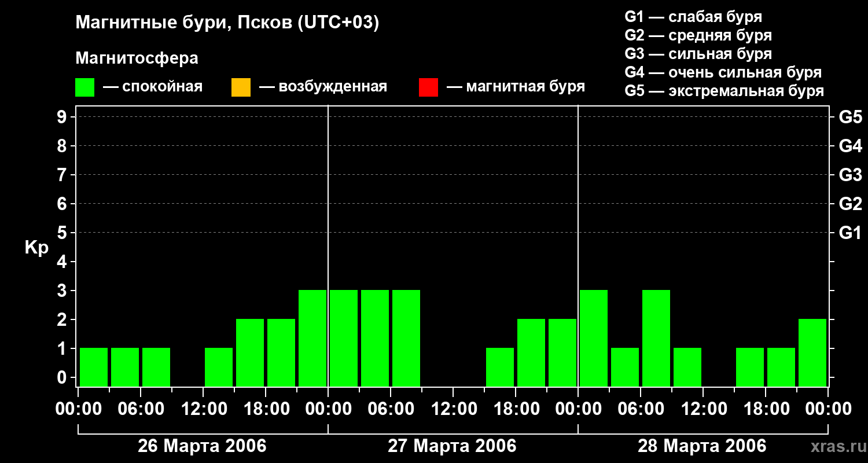Click the last Kp 2 bar on 28 Марта
The height and width of the screenshot is (463, 868).
(x=812, y=352)
